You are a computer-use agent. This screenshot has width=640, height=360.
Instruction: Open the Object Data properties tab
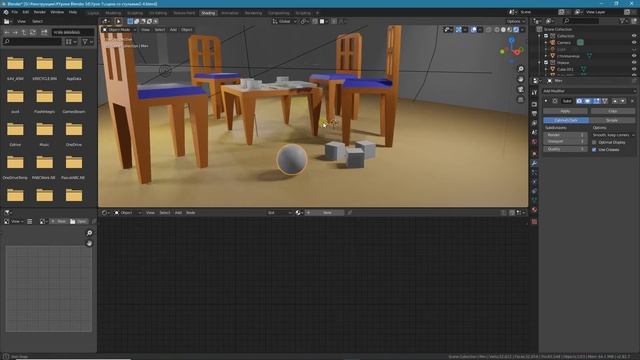click(x=534, y=200)
